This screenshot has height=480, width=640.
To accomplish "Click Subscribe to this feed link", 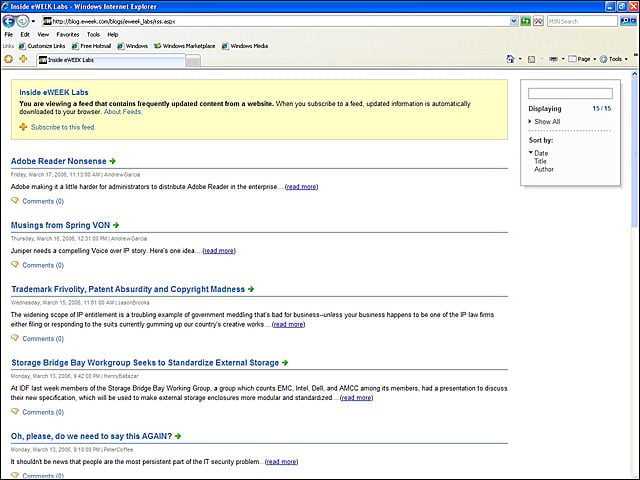I will pos(63,127).
